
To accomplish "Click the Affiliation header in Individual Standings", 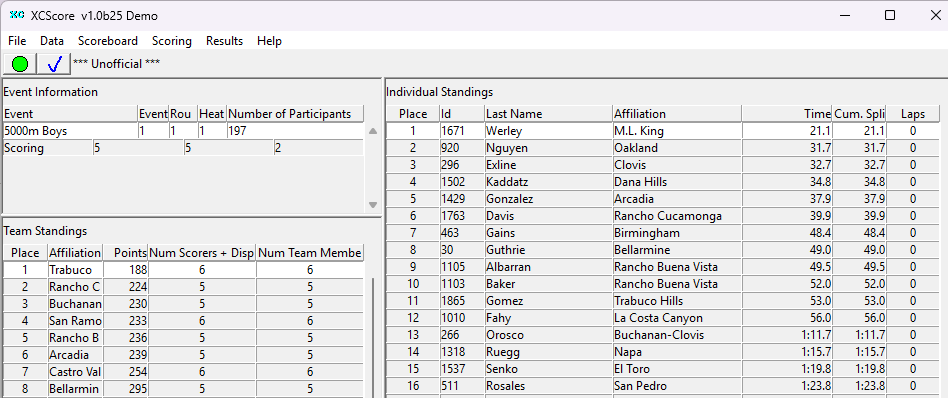I will pos(677,114).
